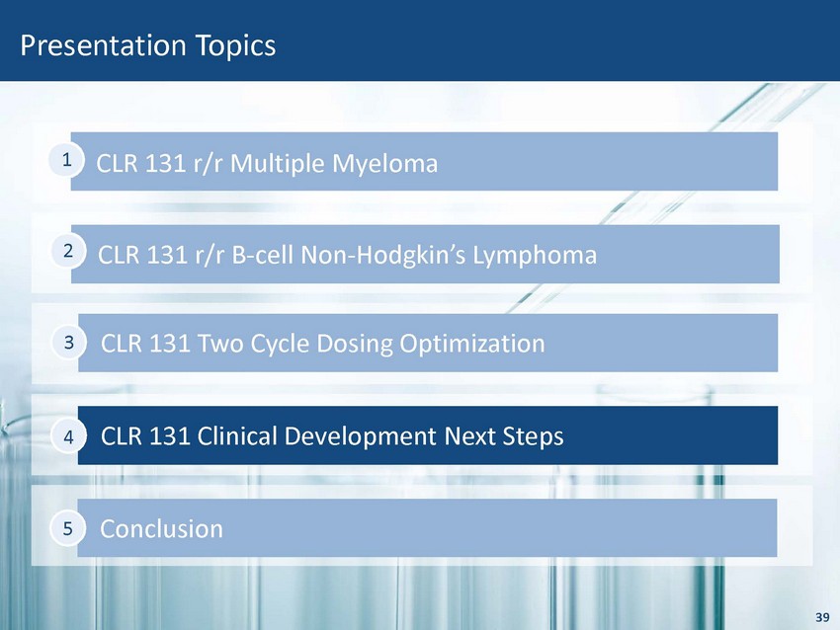Click the number 4 circle badge
Screen dimensions: 840x630
click(x=69, y=435)
